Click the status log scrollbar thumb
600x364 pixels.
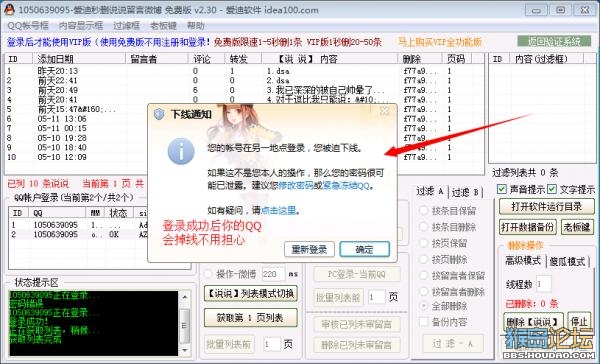click(185, 326)
